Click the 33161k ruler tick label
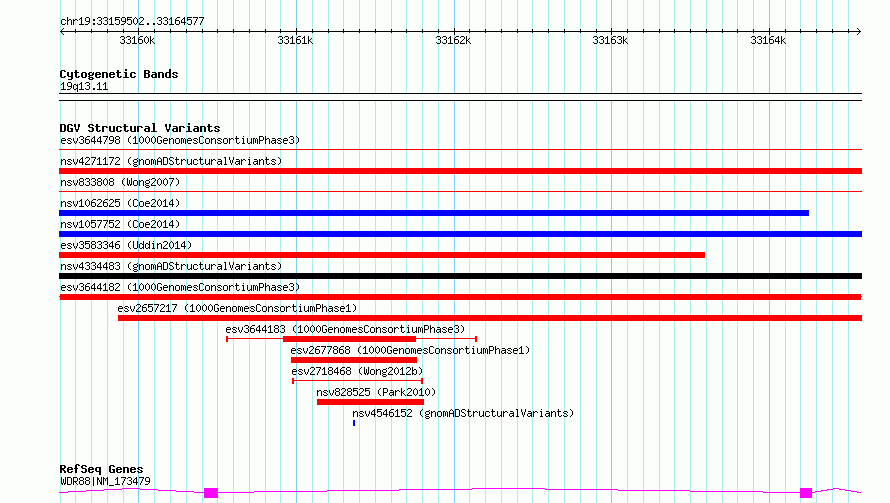This screenshot has width=890, height=503. [x=295, y=40]
